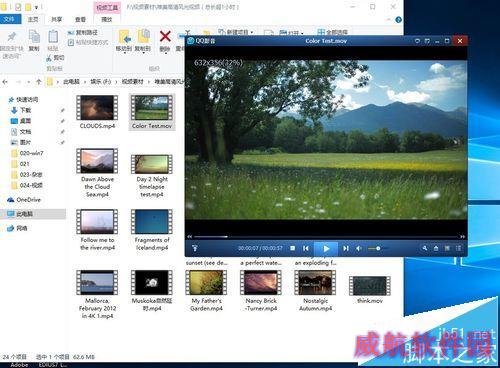The width and height of the screenshot is (500, 368).
Task: Select Fragments of Iceland.mp4 file
Action: coord(152,229)
